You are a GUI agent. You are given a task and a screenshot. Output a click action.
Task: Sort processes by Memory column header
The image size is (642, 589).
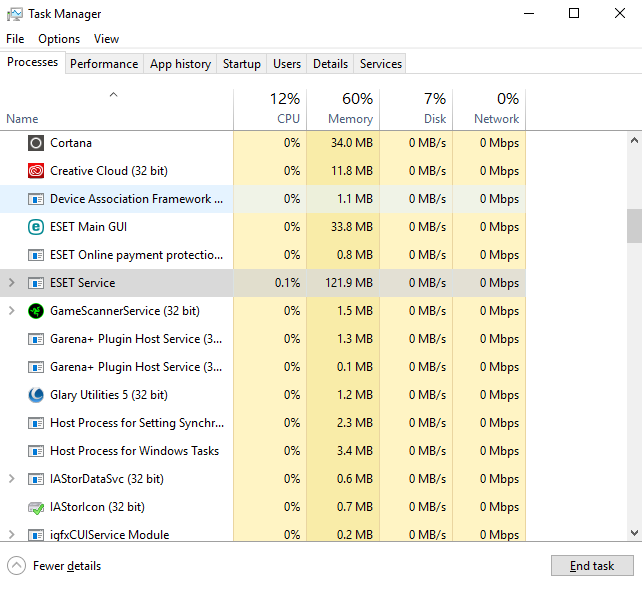343,109
